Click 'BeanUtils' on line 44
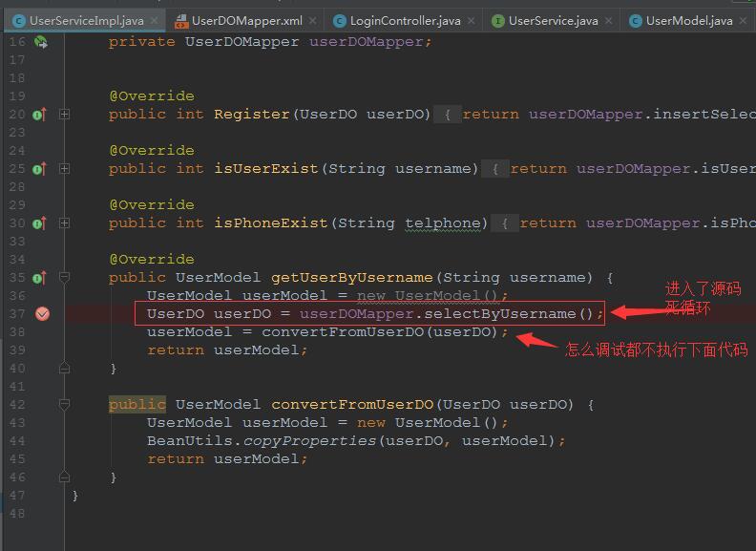756x551 pixels. tap(190, 441)
